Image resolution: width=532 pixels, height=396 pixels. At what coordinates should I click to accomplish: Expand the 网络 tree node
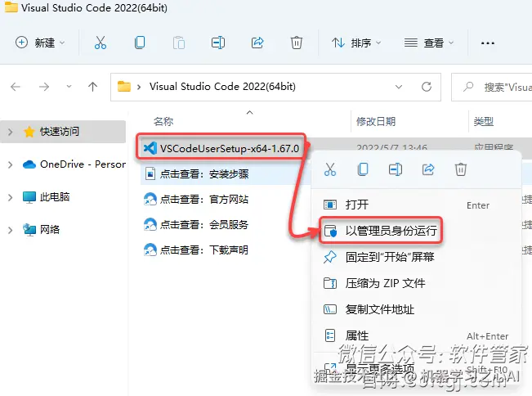[x=10, y=230]
